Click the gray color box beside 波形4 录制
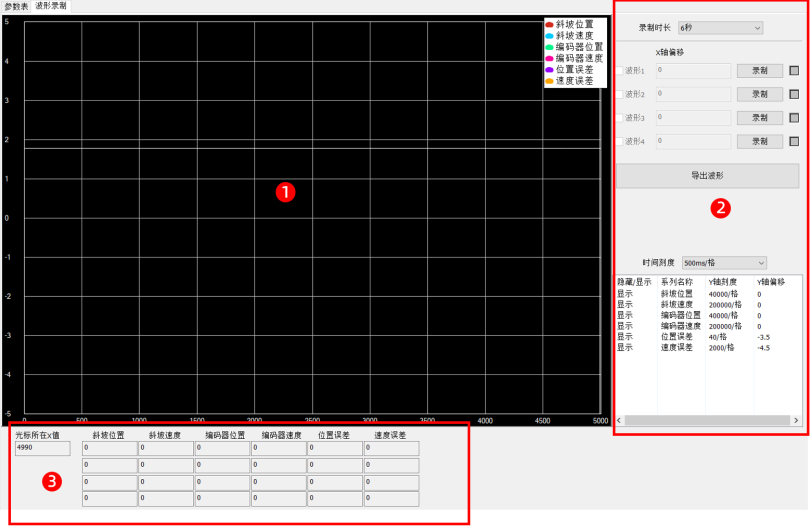This screenshot has width=812, height=531. 794,141
